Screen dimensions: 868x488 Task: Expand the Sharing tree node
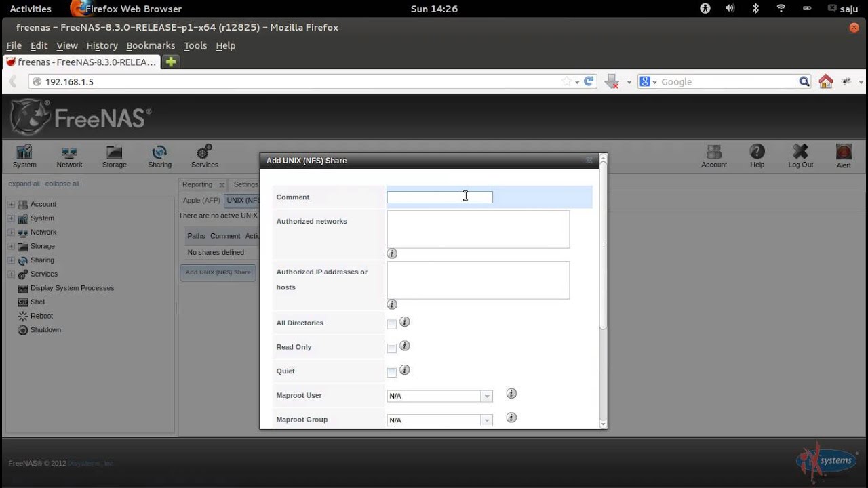[x=11, y=260]
